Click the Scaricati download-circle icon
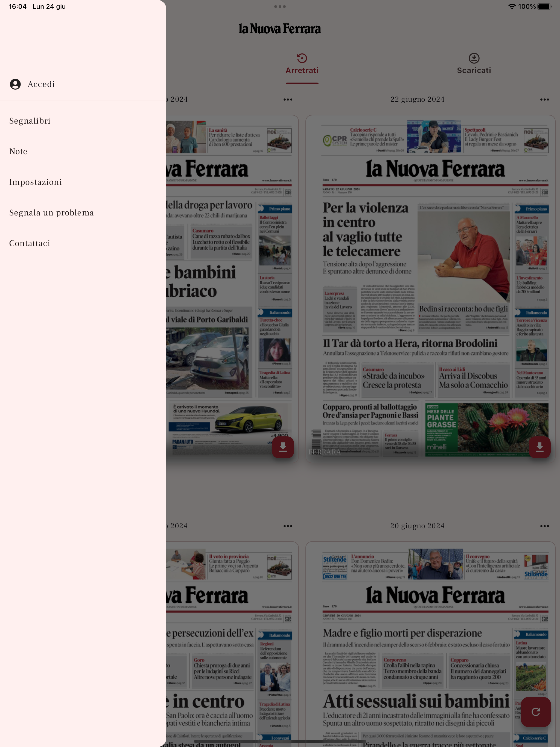 (474, 58)
